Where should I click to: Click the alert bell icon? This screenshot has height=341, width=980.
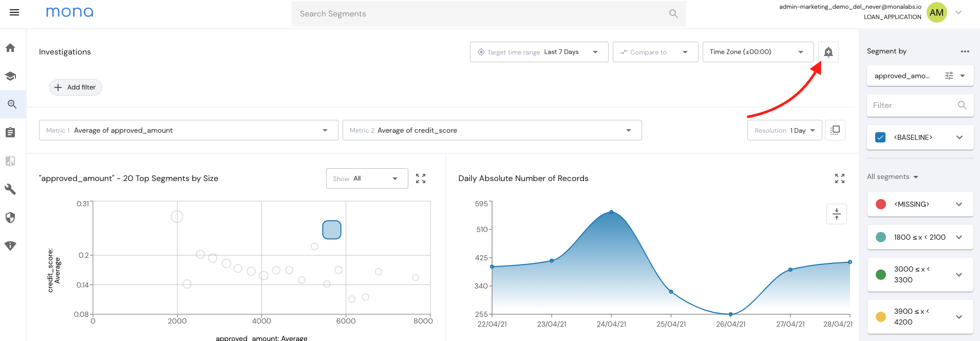coord(828,52)
